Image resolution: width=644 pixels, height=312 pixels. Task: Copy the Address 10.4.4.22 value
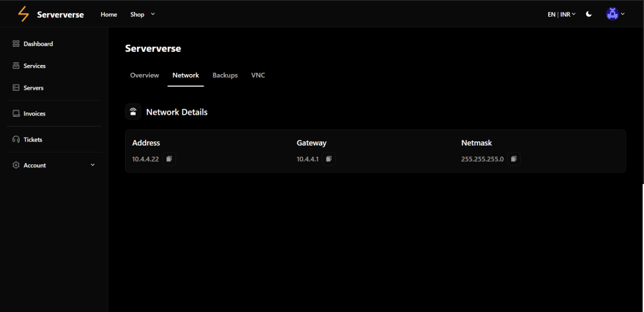tap(169, 159)
